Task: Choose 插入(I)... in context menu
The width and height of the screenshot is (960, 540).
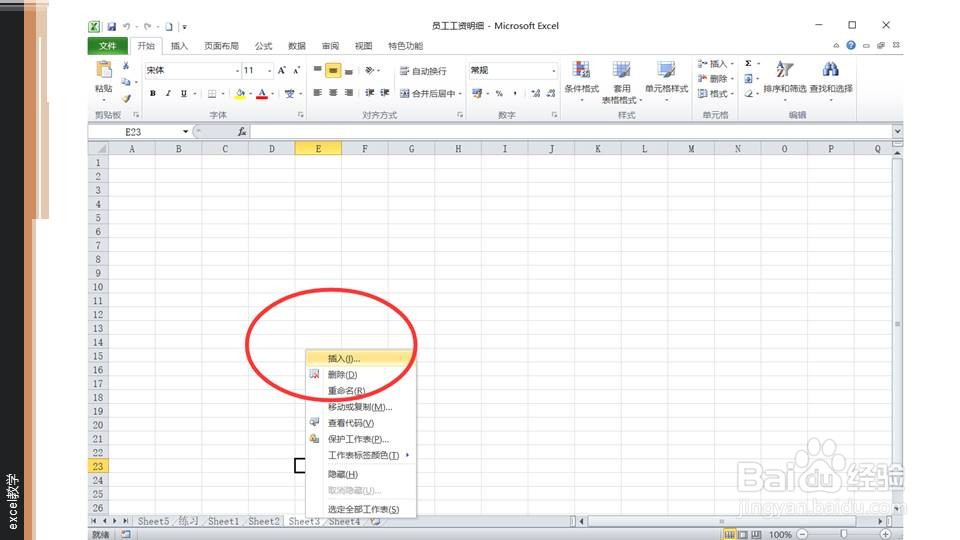Action: click(361, 359)
